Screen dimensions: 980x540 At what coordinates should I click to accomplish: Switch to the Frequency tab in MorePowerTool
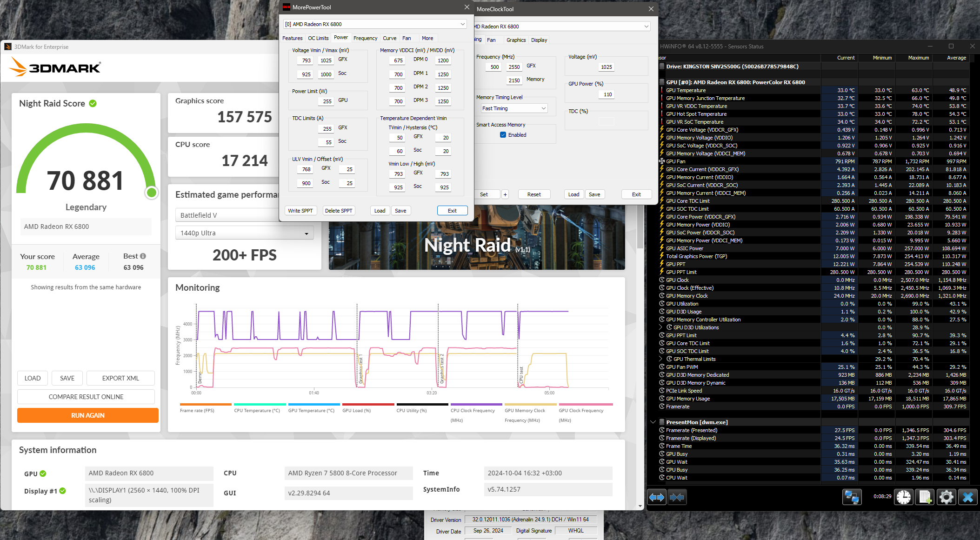tap(365, 38)
